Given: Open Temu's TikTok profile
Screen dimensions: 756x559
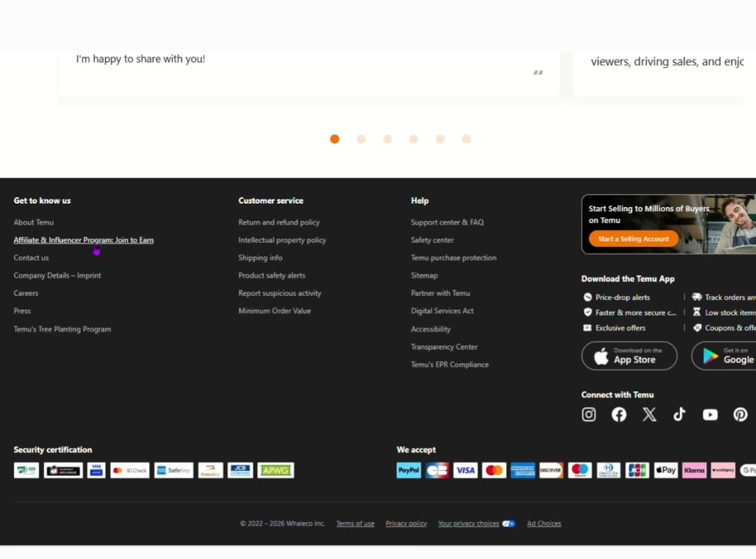Looking at the screenshot, I should [679, 414].
